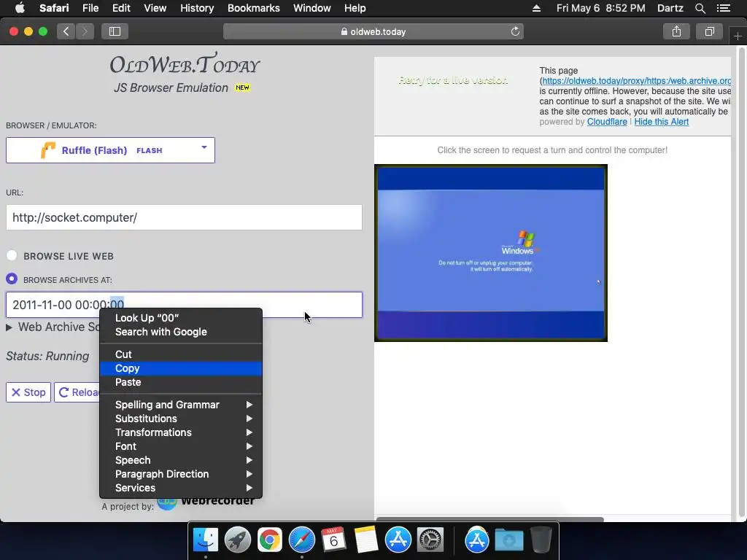
Task: Open App Store icon beside Notes
Action: pyautogui.click(x=398, y=540)
